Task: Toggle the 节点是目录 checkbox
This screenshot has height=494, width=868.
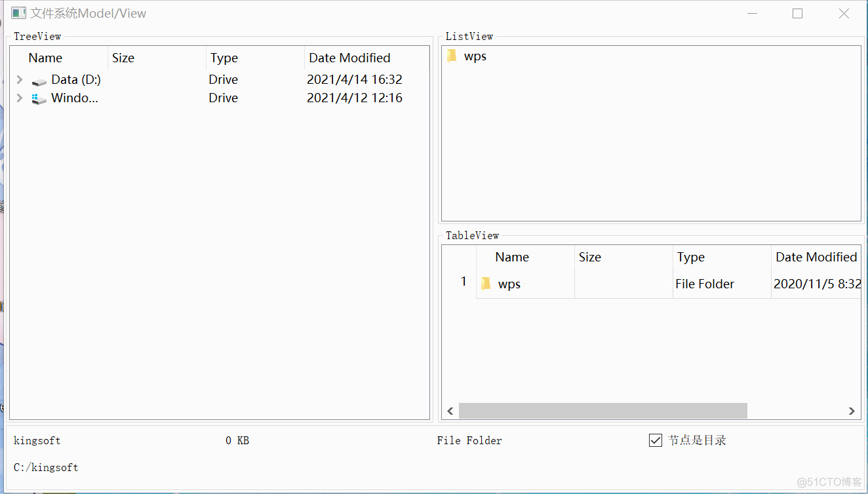Action: [x=655, y=440]
